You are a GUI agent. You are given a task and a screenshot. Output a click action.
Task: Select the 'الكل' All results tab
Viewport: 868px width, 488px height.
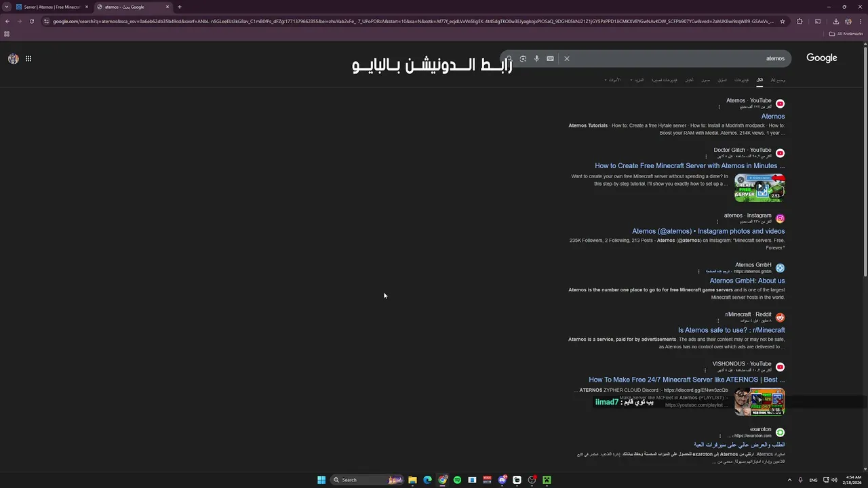coord(759,80)
